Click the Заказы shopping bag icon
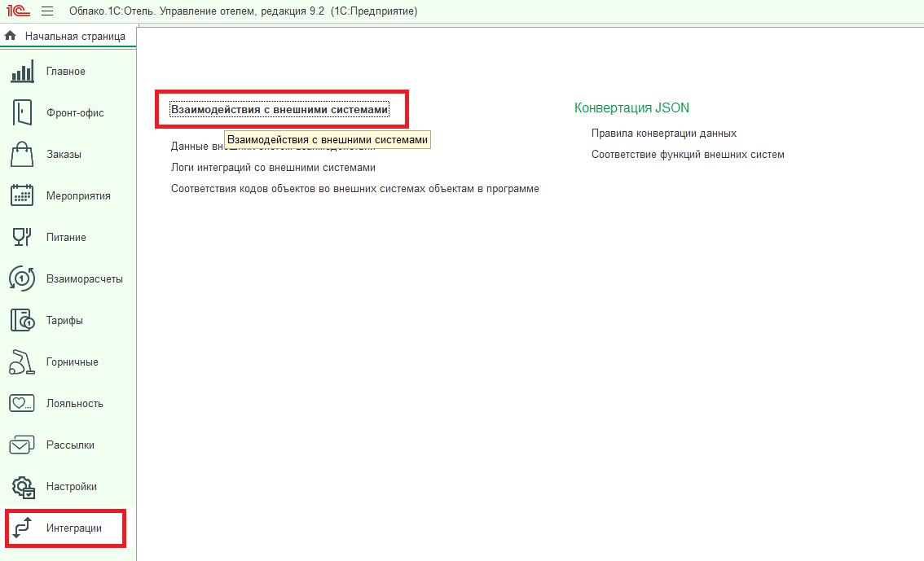 coord(22,154)
